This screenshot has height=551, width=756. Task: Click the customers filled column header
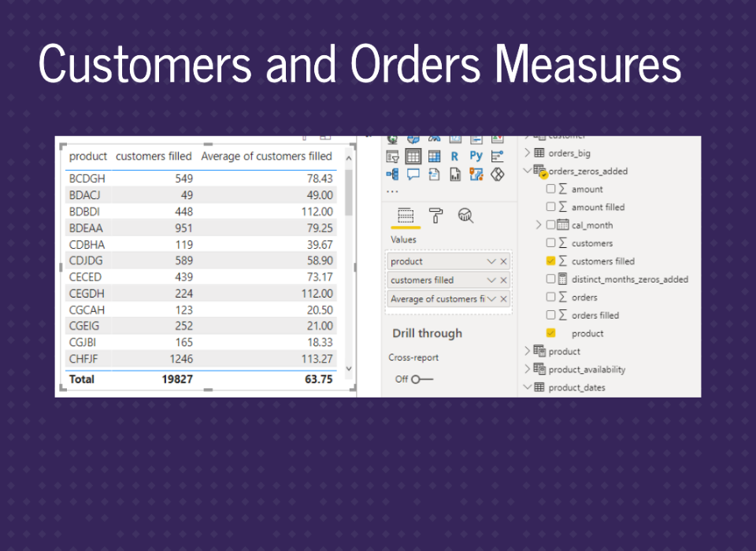point(154,156)
